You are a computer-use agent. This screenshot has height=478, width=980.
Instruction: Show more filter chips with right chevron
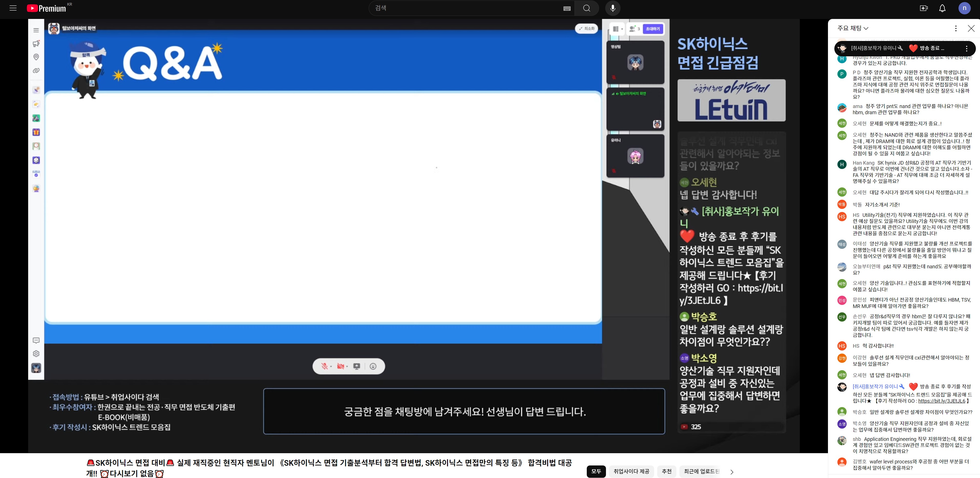point(732,472)
